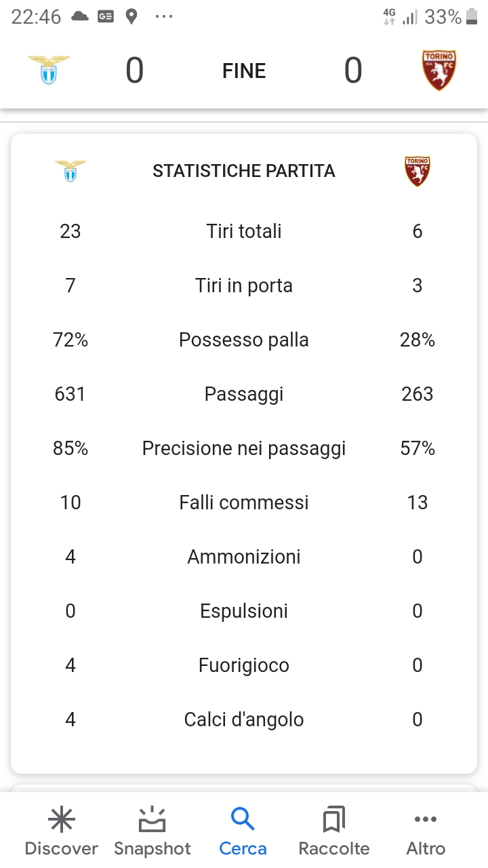Open the Snapshot tab
The height and width of the screenshot is (868, 488).
(152, 831)
